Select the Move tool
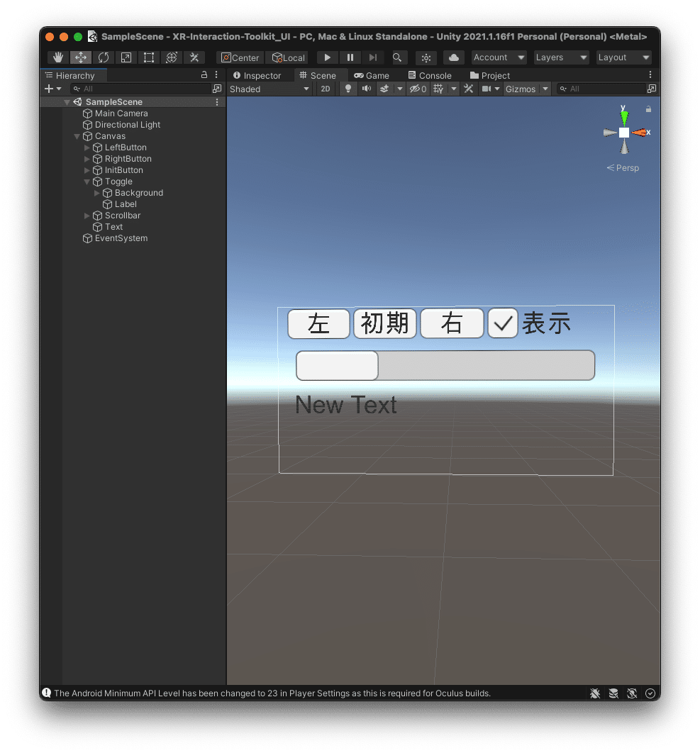This screenshot has height=753, width=700. (81, 57)
